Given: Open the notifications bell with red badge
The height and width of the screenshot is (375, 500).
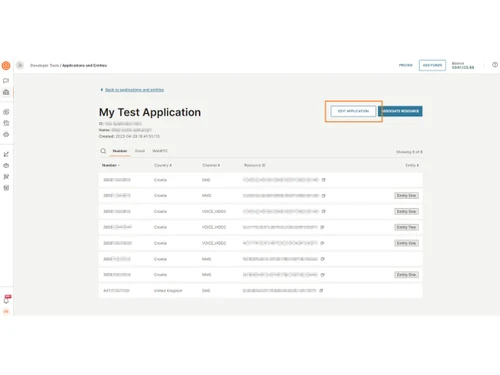Looking at the screenshot, I should (7, 299).
